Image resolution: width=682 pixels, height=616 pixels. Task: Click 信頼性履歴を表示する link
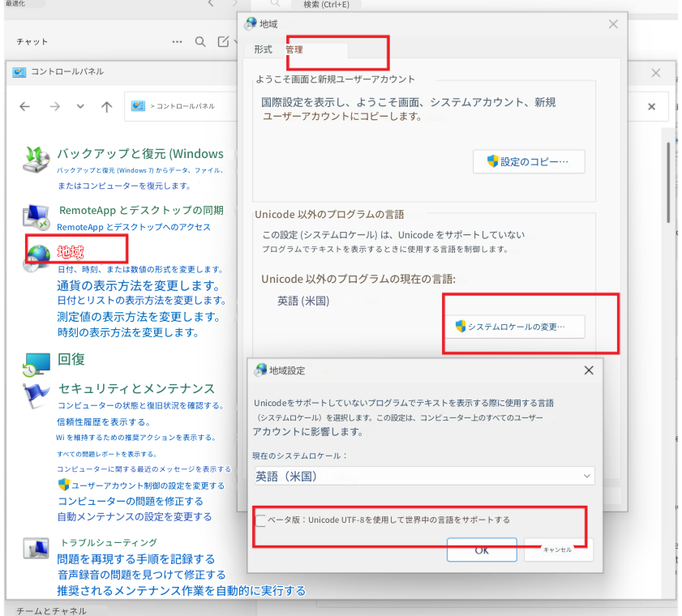[x=104, y=422]
